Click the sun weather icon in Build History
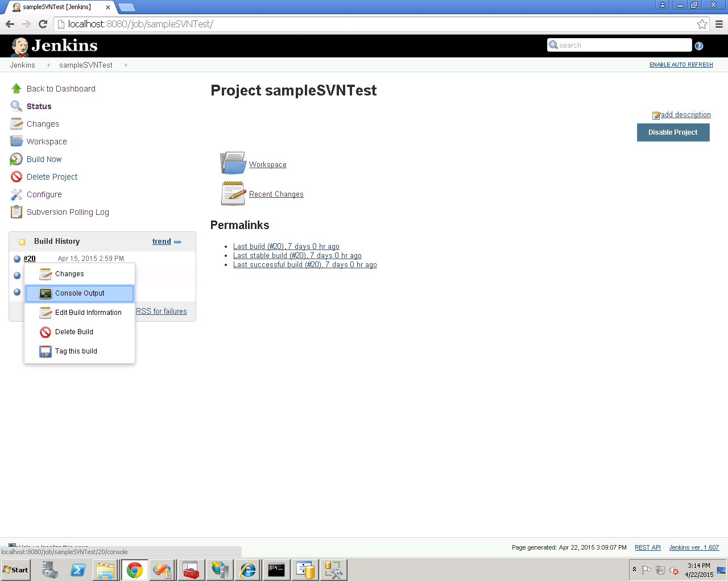The width and height of the screenshot is (728, 582). coord(22,242)
